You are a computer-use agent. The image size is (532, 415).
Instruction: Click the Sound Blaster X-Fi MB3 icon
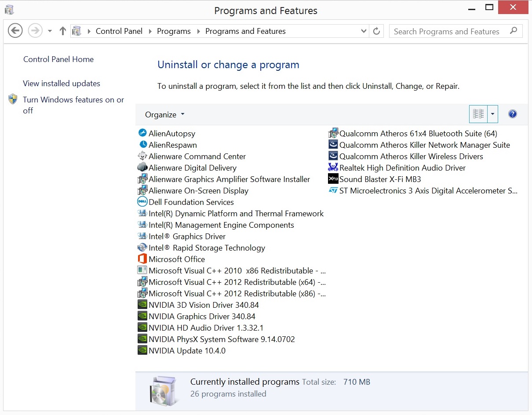(333, 179)
